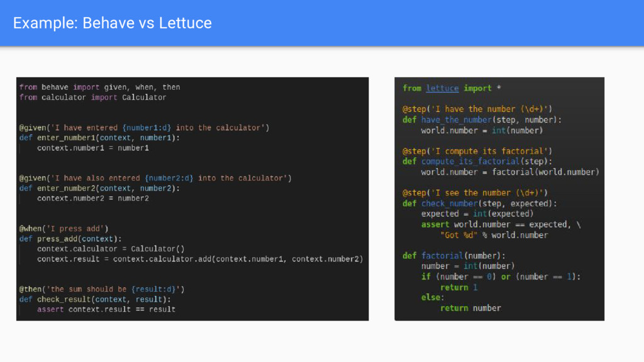Click the @then 'the sum should be {result:d}' line

coord(102,289)
